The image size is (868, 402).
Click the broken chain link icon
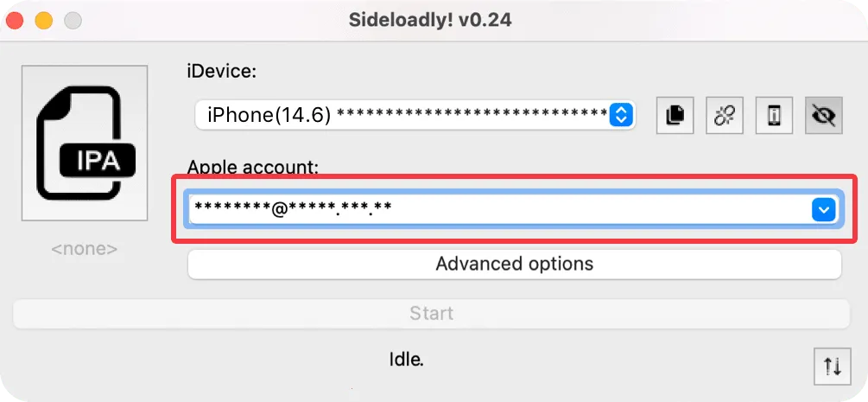point(725,115)
